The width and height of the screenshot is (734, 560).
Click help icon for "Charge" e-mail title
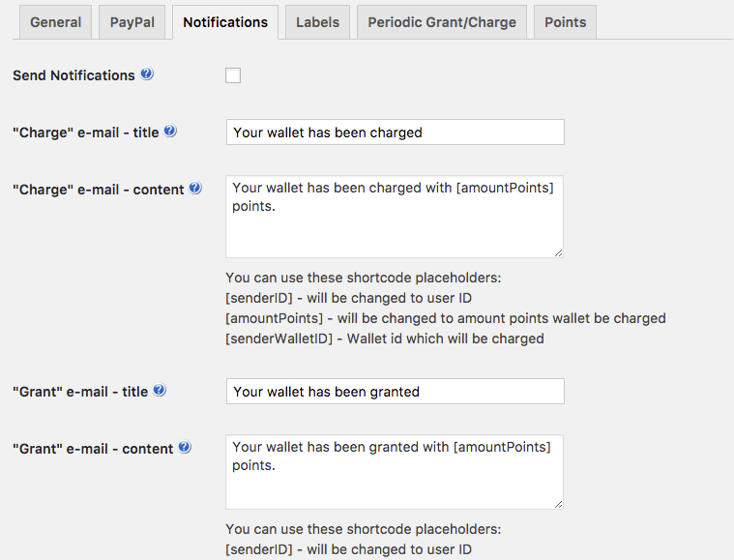[x=170, y=131]
